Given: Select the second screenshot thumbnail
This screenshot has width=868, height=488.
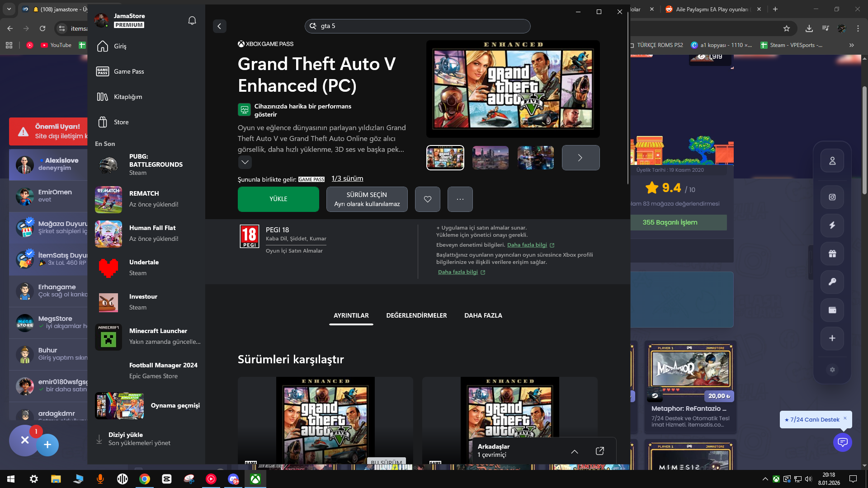Looking at the screenshot, I should pyautogui.click(x=491, y=158).
